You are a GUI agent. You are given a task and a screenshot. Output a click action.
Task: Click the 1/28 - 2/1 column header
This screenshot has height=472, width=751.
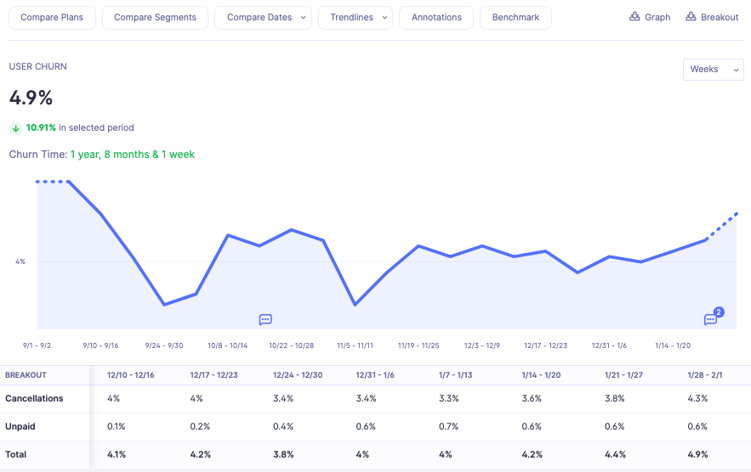pyautogui.click(x=705, y=375)
